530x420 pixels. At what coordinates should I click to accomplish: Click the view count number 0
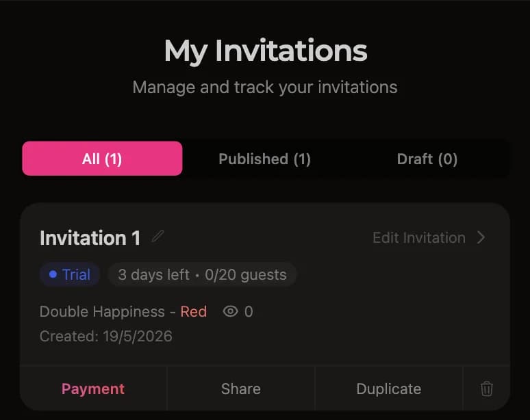tap(249, 312)
